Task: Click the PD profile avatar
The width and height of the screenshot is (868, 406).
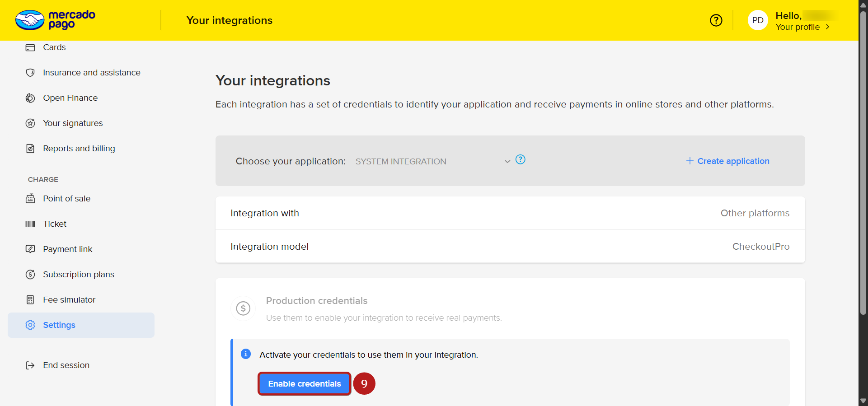Action: (x=758, y=20)
